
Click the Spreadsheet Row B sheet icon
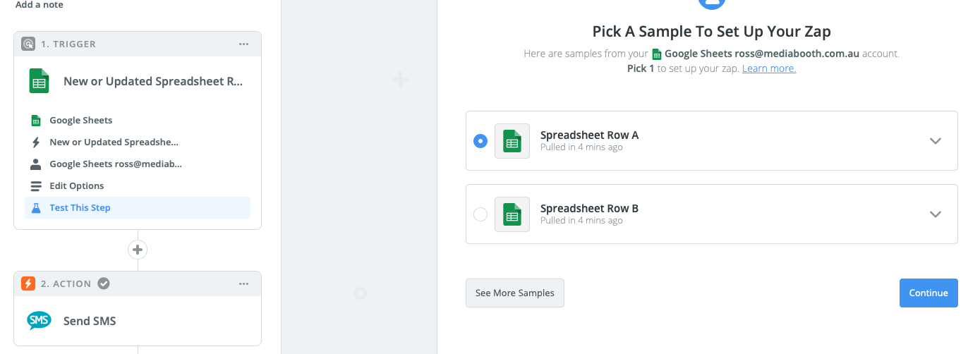pyautogui.click(x=512, y=214)
